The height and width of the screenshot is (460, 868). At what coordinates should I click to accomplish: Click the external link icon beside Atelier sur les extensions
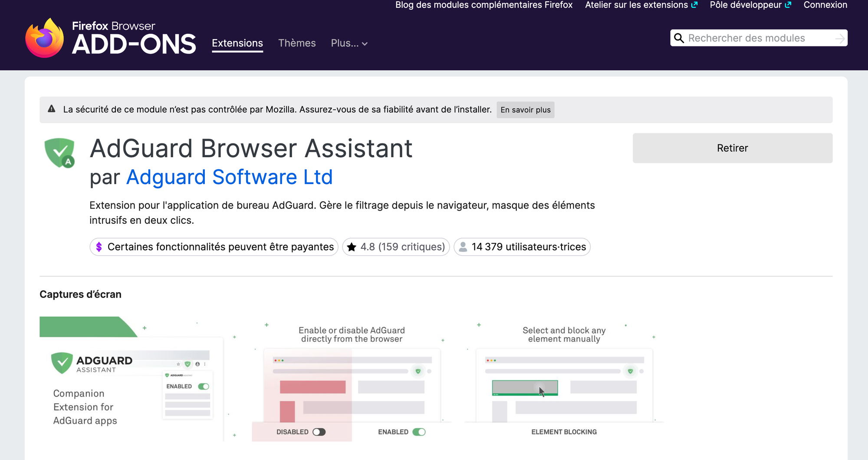tap(695, 5)
